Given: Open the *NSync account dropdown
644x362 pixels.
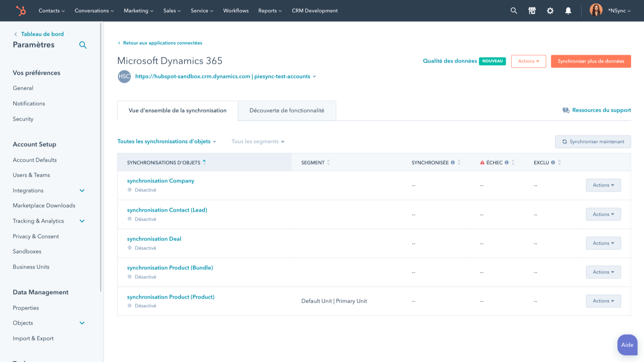Looking at the screenshot, I should [x=619, y=11].
